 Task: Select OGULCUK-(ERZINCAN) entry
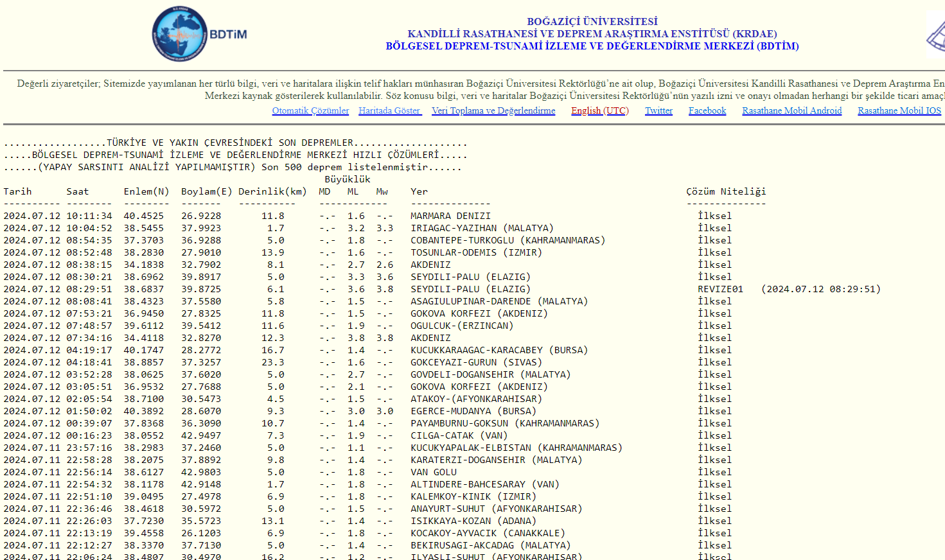click(x=462, y=326)
